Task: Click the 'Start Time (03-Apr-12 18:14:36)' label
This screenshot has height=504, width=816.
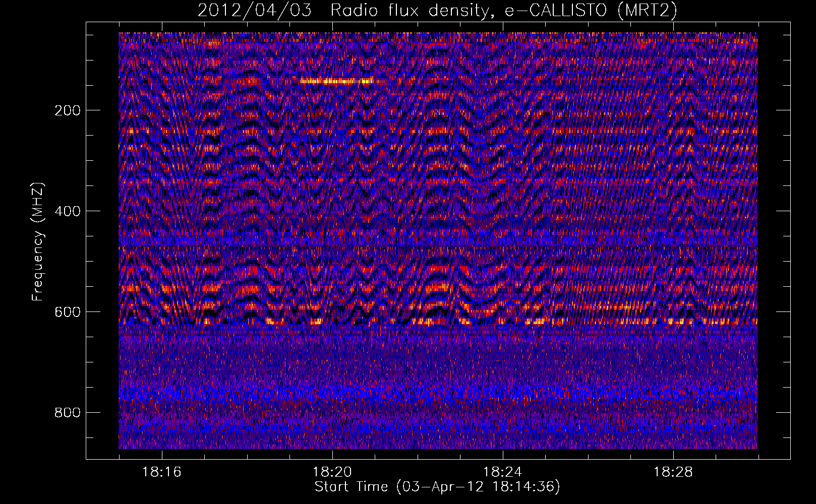Action: click(437, 487)
